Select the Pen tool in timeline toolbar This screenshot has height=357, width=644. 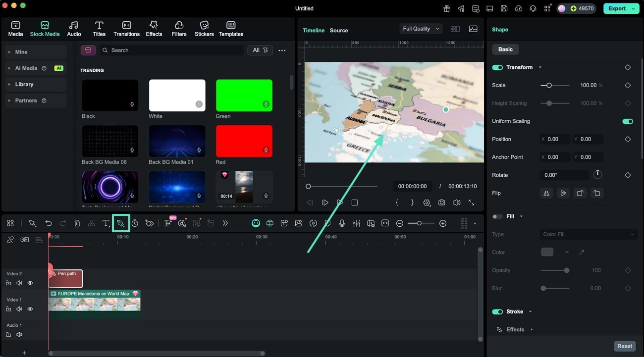tap(120, 223)
